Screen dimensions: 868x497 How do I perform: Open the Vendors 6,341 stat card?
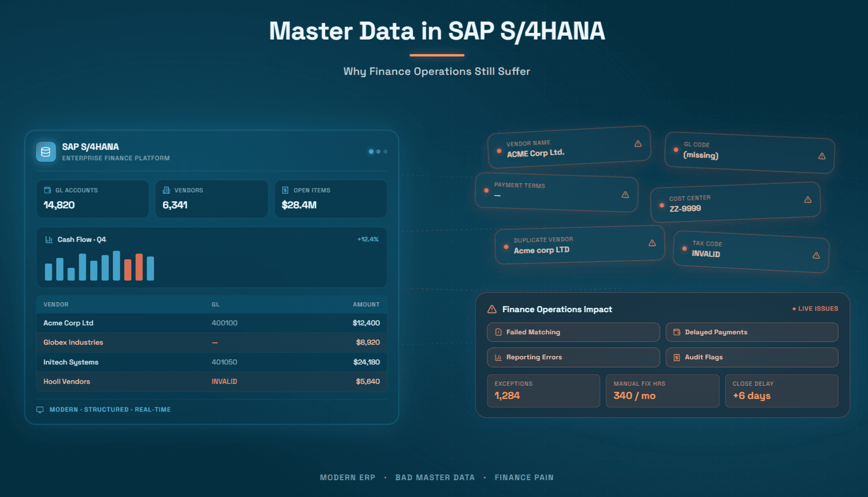tap(212, 199)
